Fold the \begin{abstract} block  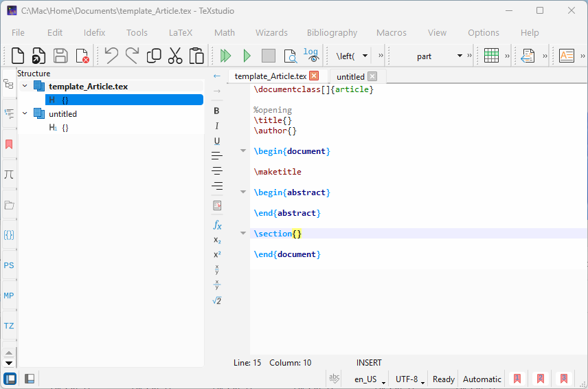click(x=243, y=192)
